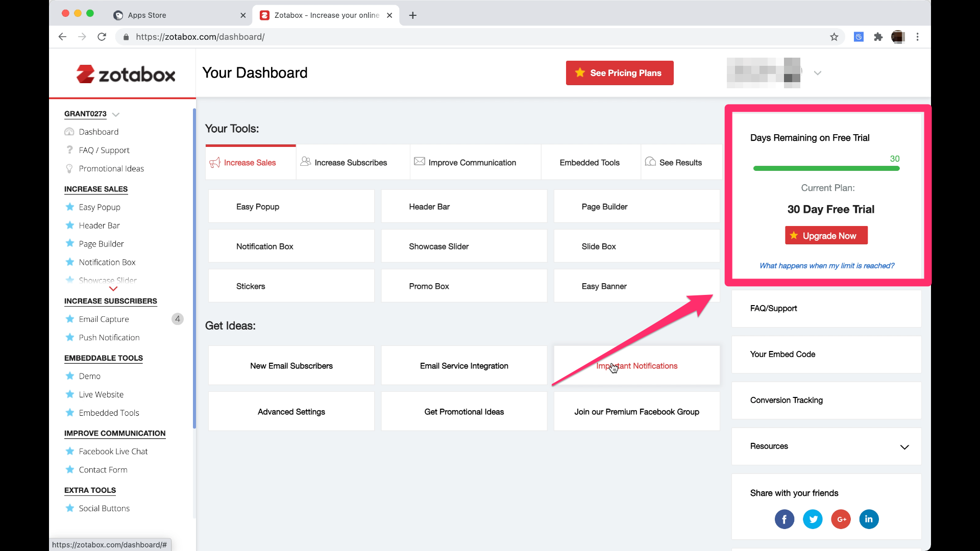
Task: Select Push Notification in sidebar
Action: pyautogui.click(x=109, y=337)
